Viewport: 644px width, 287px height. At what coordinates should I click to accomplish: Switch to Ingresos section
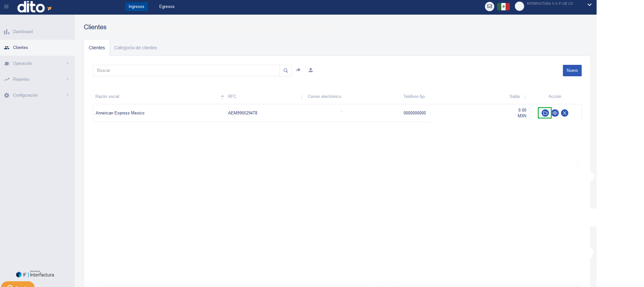coord(136,7)
